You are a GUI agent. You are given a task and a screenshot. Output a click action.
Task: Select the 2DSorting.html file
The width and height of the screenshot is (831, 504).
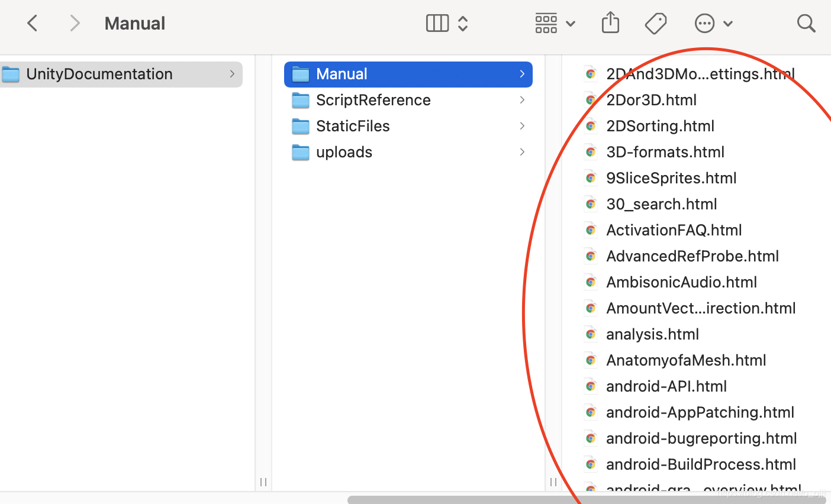pos(660,126)
